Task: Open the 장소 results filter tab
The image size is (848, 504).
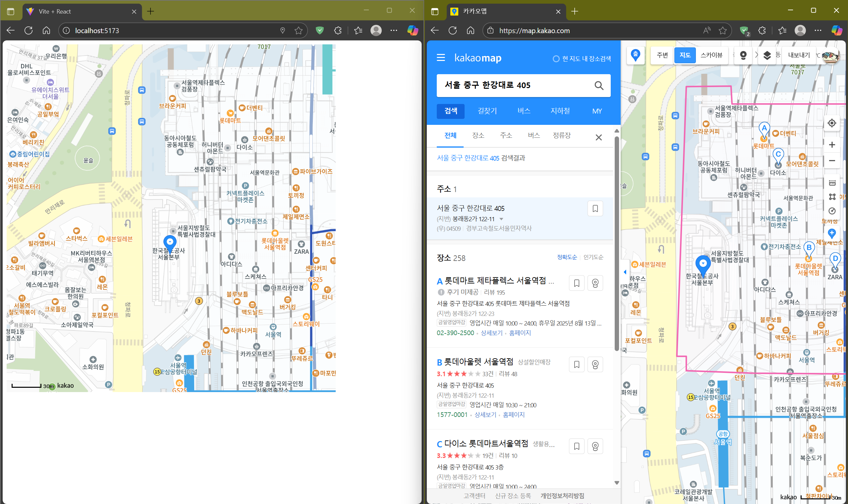Action: [x=478, y=135]
